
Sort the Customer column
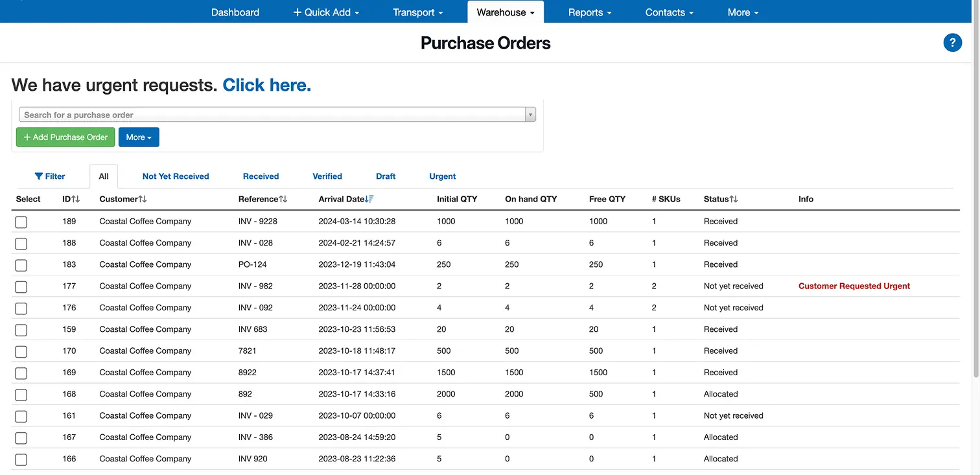(x=143, y=199)
